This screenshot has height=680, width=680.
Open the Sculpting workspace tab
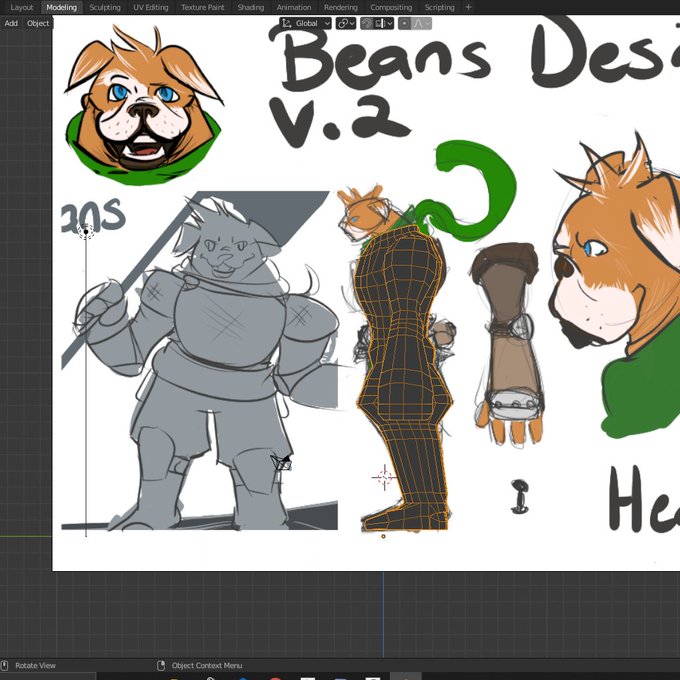pos(105,7)
